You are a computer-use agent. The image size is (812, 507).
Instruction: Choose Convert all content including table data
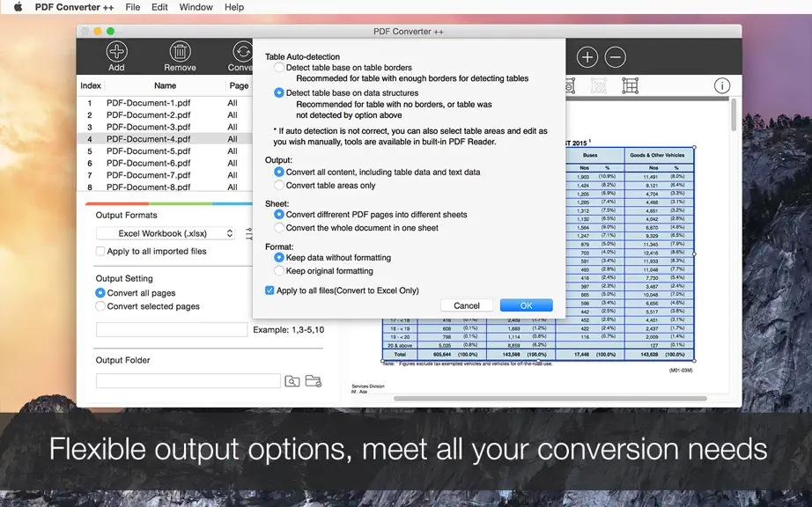pos(279,172)
